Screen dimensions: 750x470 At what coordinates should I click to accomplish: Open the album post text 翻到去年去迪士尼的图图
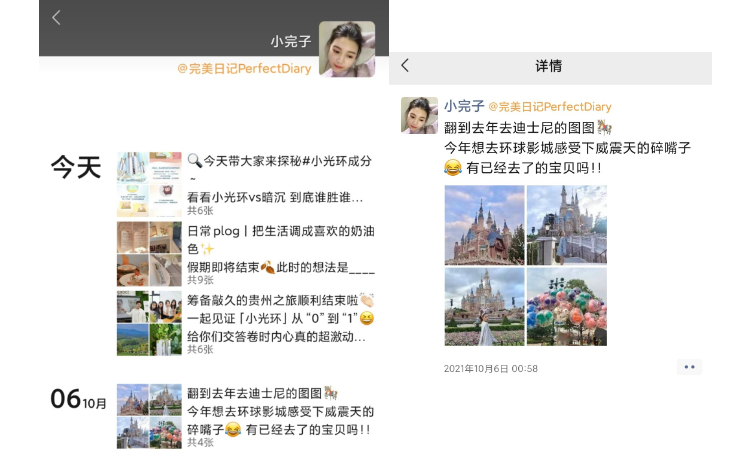[x=262, y=393]
